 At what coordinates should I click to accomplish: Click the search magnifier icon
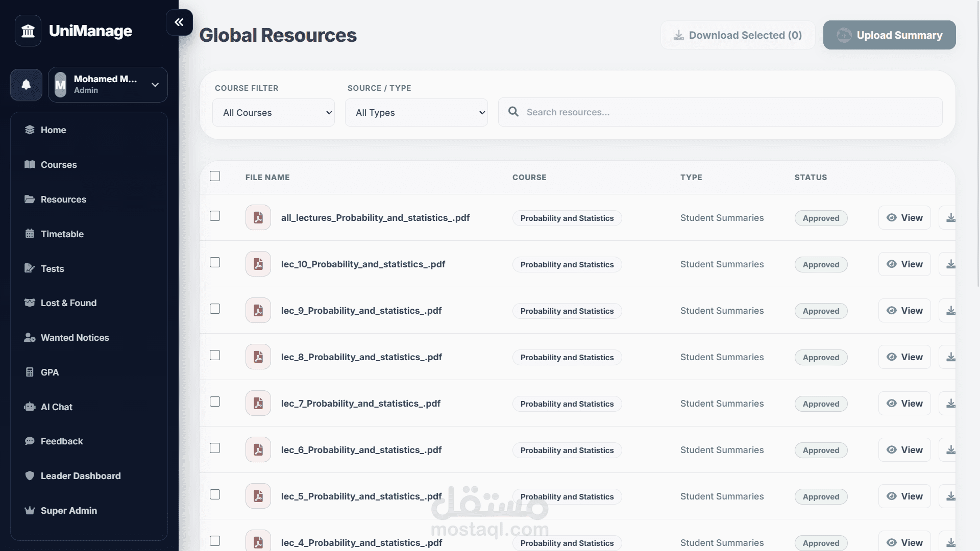[x=513, y=112]
